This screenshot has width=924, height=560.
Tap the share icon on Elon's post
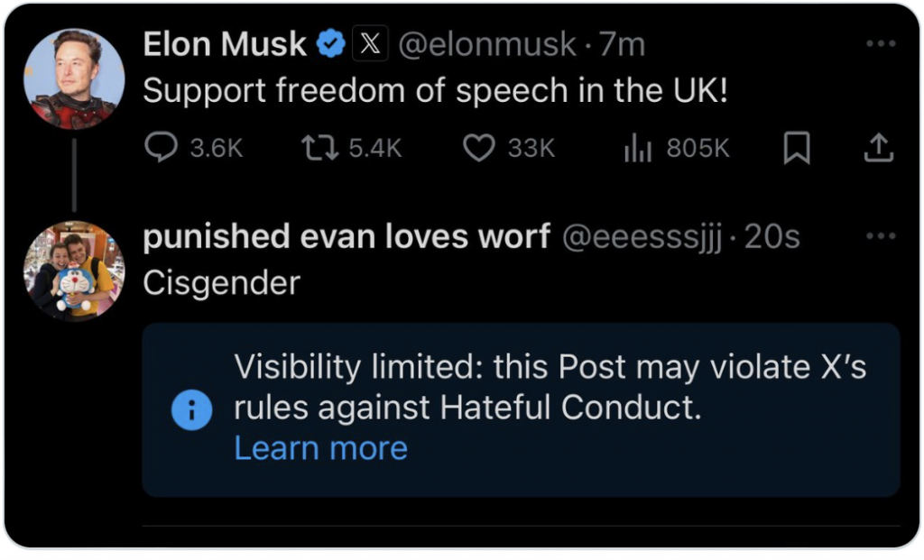click(877, 149)
